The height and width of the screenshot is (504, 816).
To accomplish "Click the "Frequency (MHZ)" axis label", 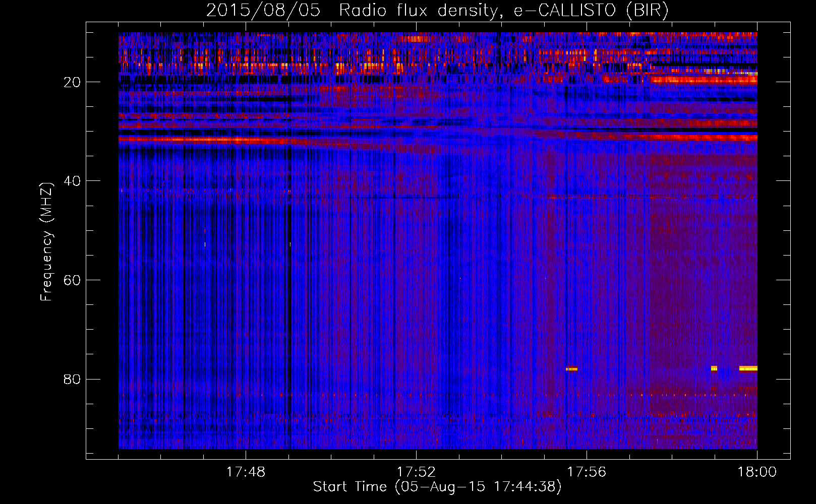I will click(x=46, y=242).
